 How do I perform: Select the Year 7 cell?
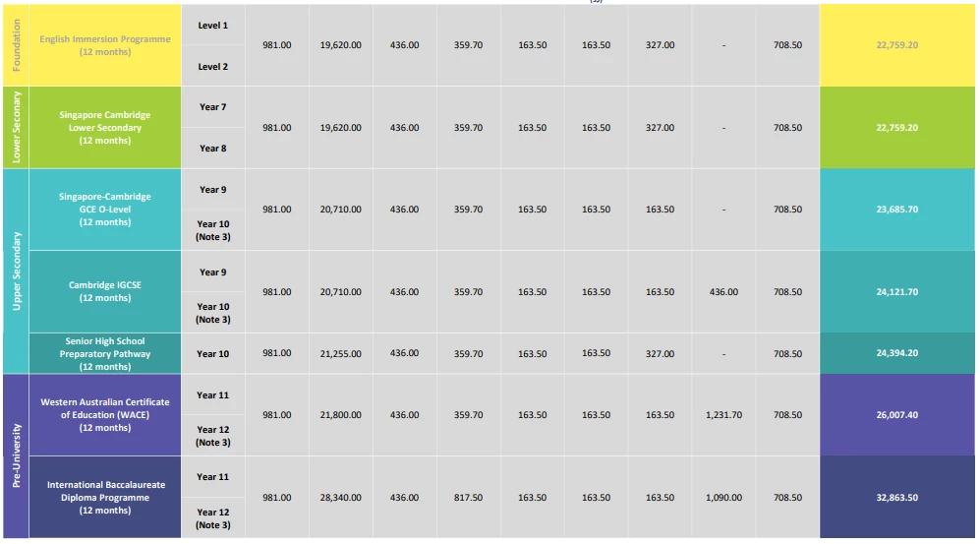[x=213, y=107]
